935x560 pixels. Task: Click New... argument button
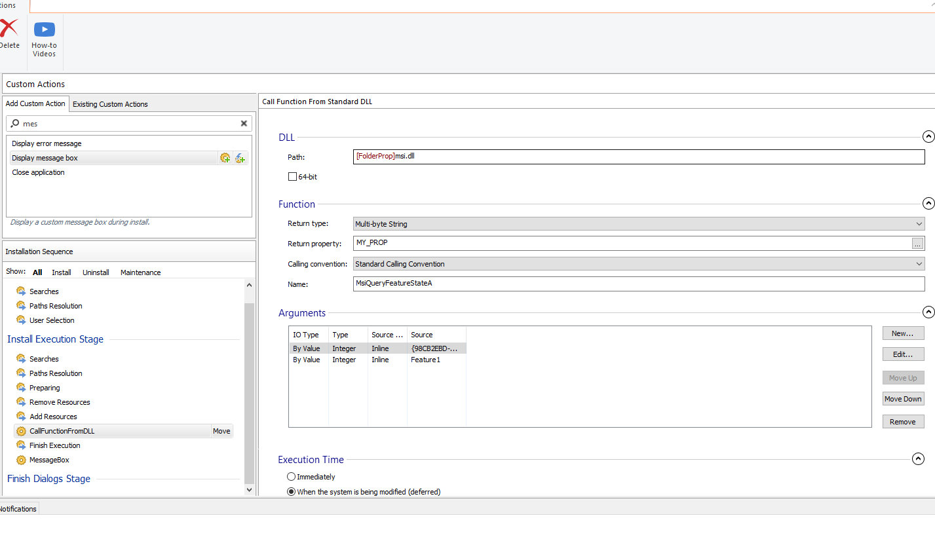pos(903,333)
